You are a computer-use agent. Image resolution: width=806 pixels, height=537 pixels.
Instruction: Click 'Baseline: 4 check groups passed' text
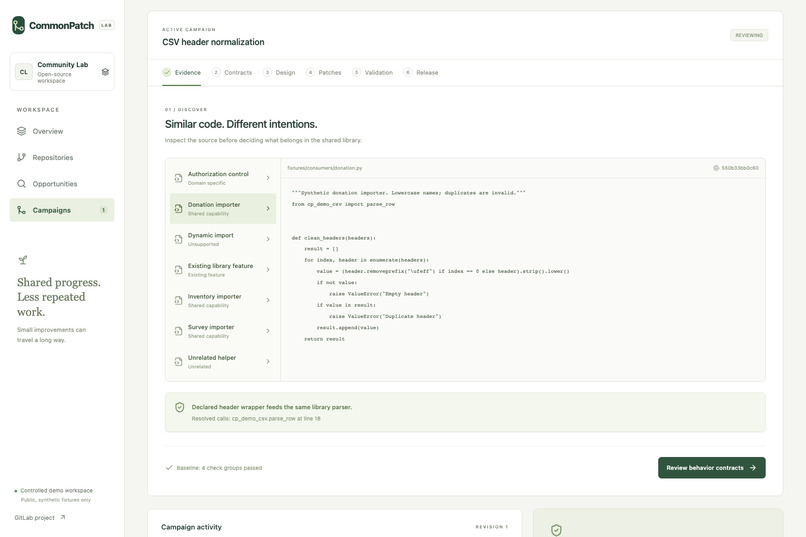click(219, 468)
